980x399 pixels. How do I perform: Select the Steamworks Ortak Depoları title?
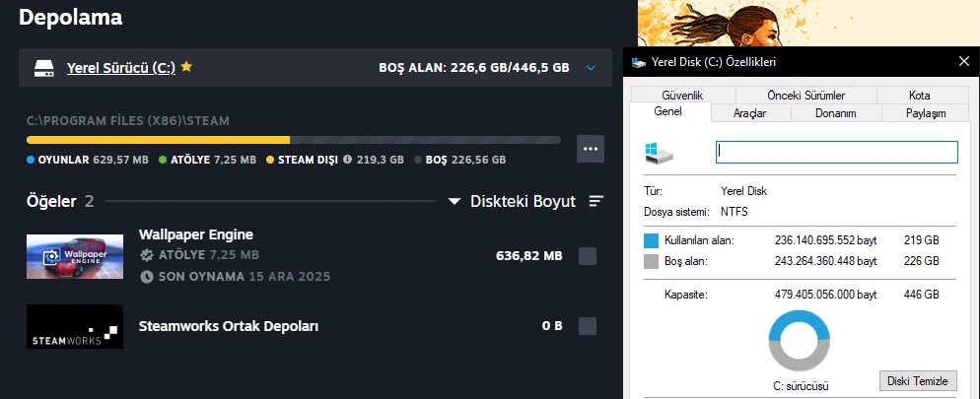click(x=229, y=326)
